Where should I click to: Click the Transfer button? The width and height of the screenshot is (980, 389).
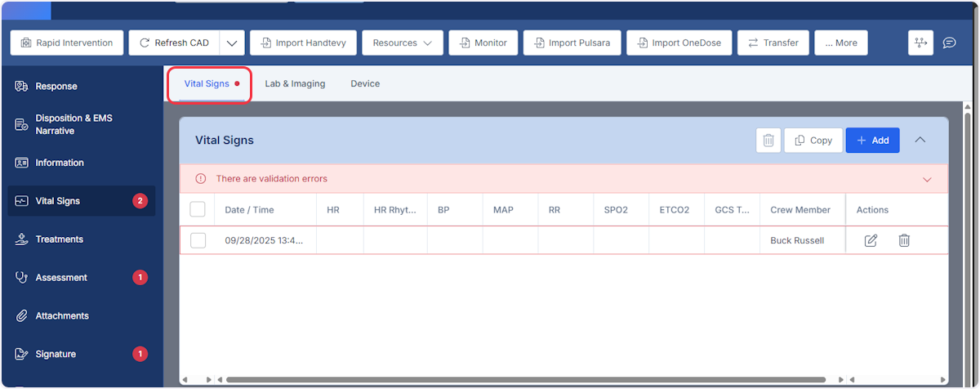(773, 42)
